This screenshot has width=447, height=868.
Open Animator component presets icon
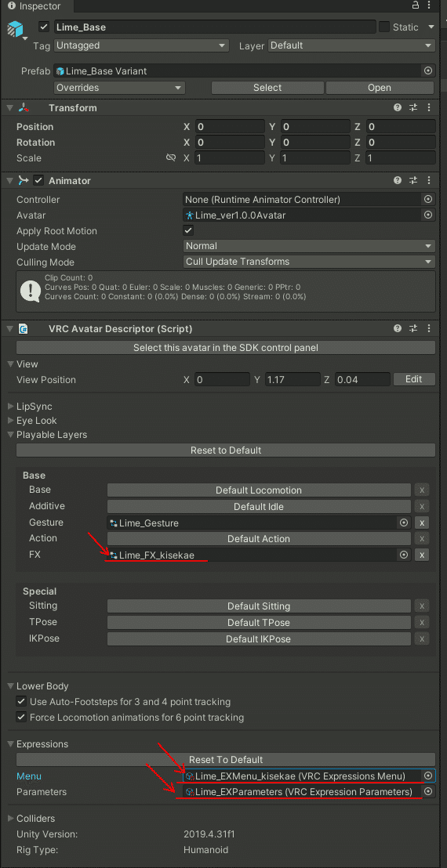[x=413, y=180]
